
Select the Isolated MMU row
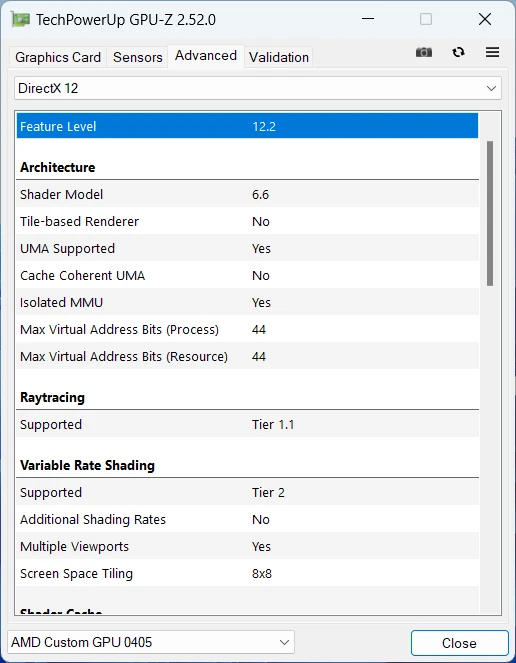point(247,303)
